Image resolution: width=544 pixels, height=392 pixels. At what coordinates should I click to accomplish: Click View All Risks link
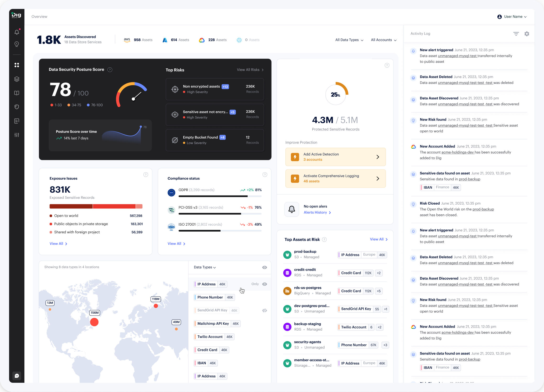click(x=250, y=70)
